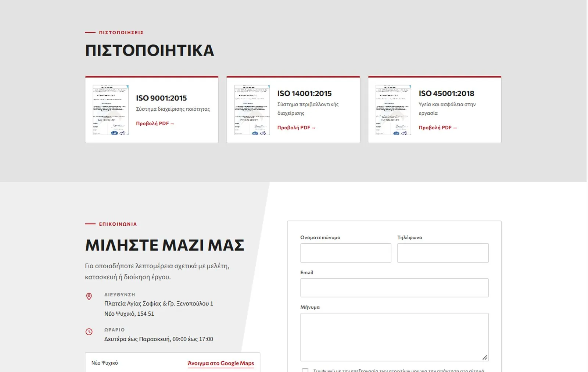588x372 pixels.
Task: Click into the Μήνυμα text area
Action: [394, 337]
